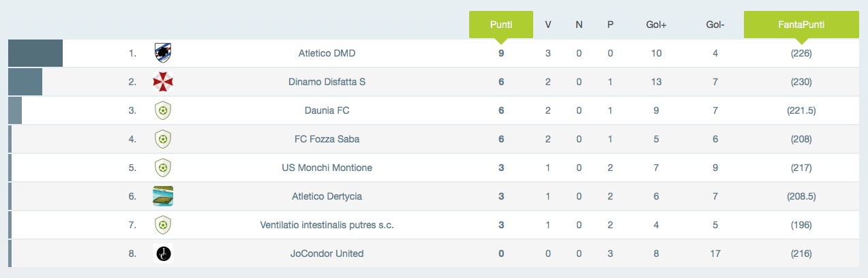Click the Gol- column header

click(715, 25)
